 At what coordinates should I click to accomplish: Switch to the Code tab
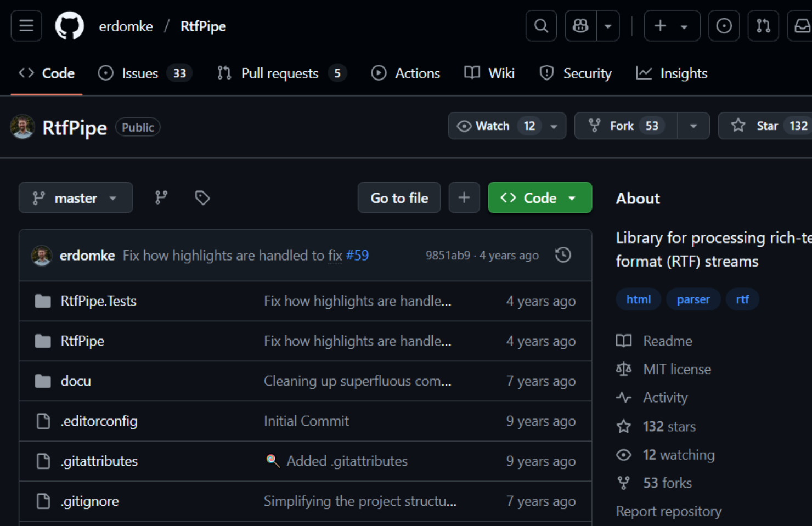click(47, 73)
